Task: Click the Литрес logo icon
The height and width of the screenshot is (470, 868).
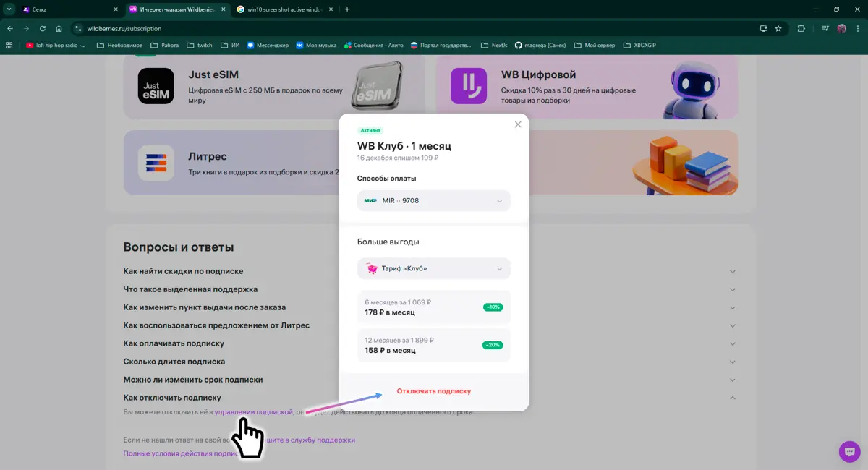Action: (156, 163)
